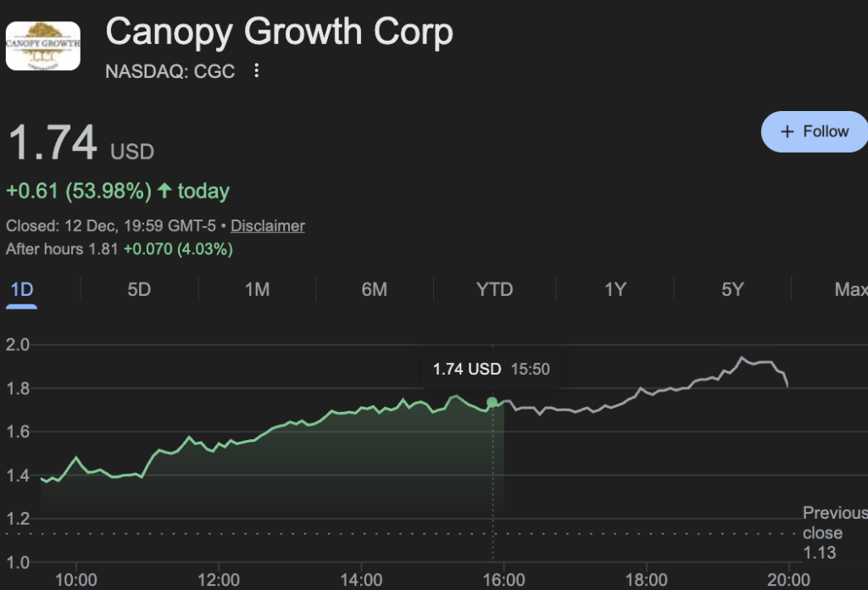Open the three-dot more options menu

(257, 71)
